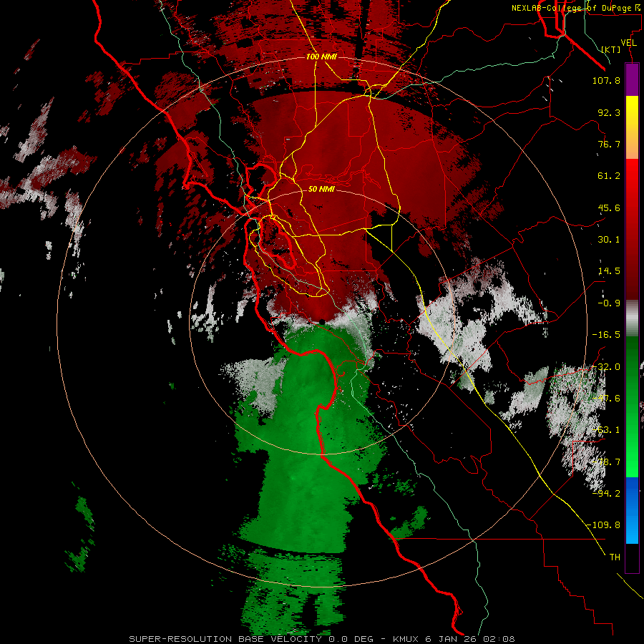Click the [KT] units label
The image size is (644, 644).
click(x=611, y=49)
